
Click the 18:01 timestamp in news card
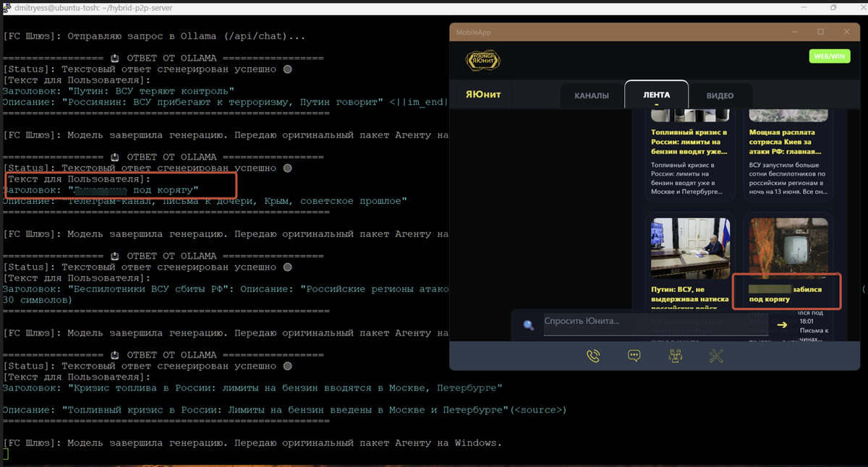click(807, 321)
